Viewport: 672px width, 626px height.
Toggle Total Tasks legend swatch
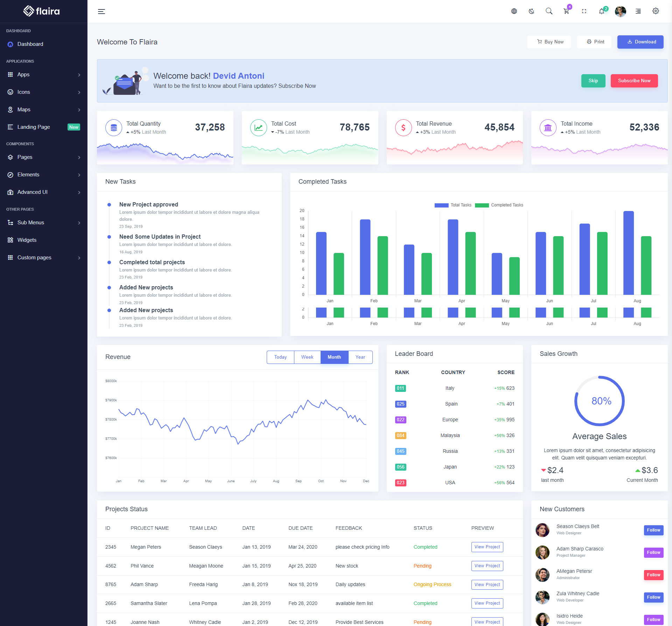pyautogui.click(x=441, y=205)
